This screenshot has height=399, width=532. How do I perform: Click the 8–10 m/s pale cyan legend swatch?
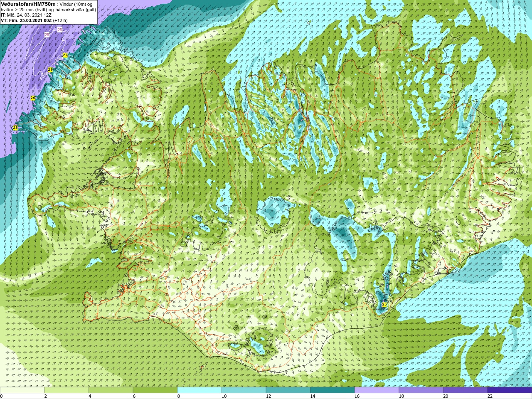pos(199,390)
